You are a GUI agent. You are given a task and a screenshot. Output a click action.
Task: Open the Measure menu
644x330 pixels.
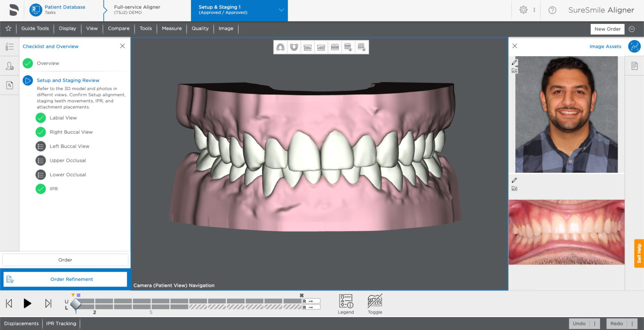(x=171, y=28)
